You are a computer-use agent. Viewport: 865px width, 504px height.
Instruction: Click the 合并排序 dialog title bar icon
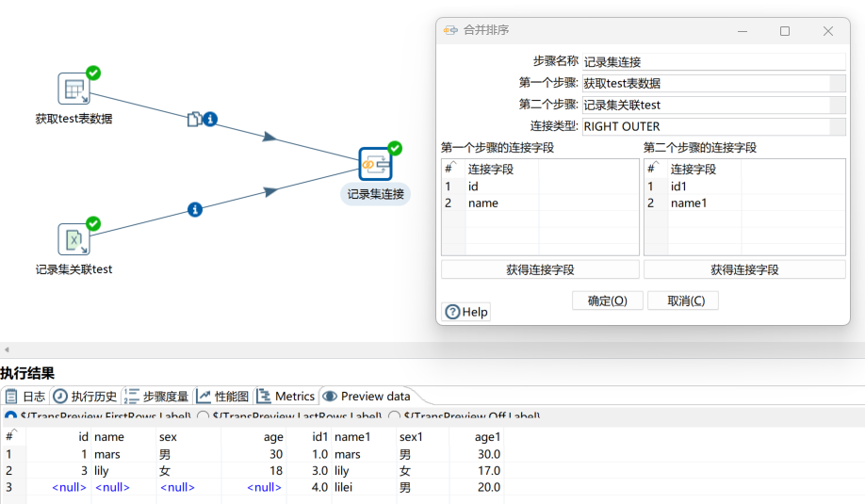tap(450, 30)
